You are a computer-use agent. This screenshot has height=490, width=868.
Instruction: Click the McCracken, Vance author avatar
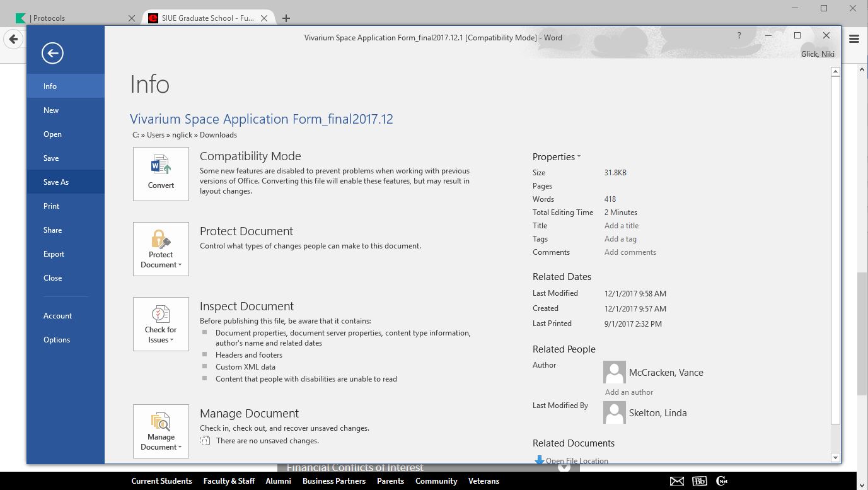click(614, 372)
